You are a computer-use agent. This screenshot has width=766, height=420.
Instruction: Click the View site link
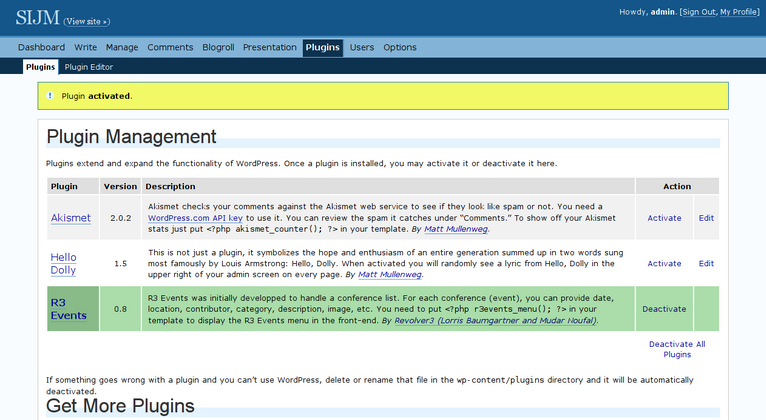(x=86, y=21)
